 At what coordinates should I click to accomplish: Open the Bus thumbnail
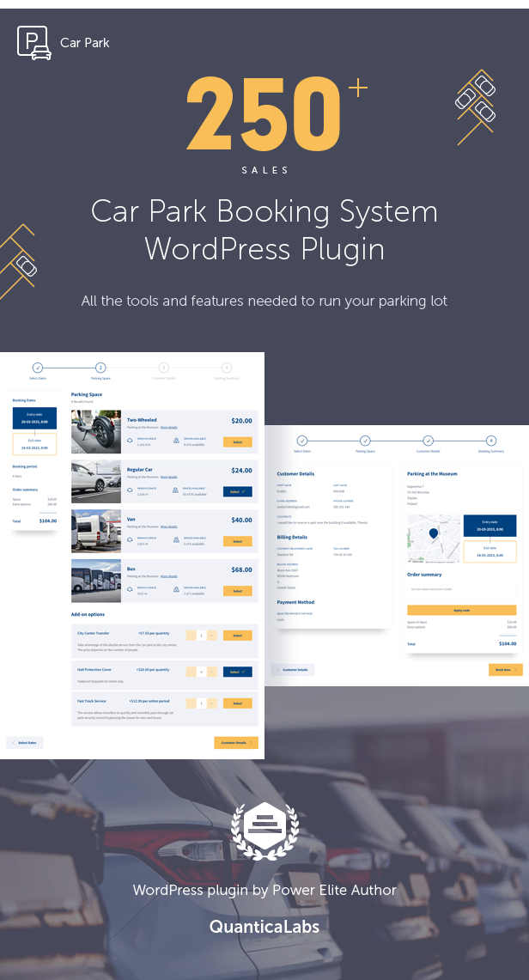pyautogui.click(x=96, y=581)
